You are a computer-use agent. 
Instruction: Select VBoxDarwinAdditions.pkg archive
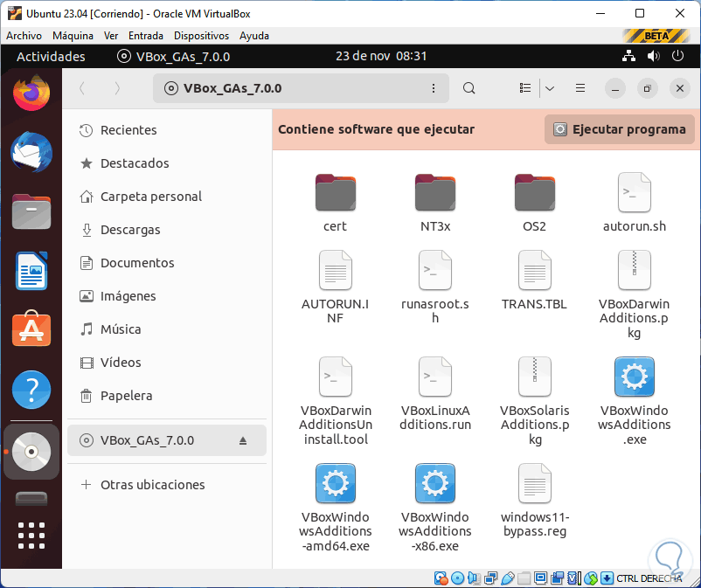[x=635, y=294]
